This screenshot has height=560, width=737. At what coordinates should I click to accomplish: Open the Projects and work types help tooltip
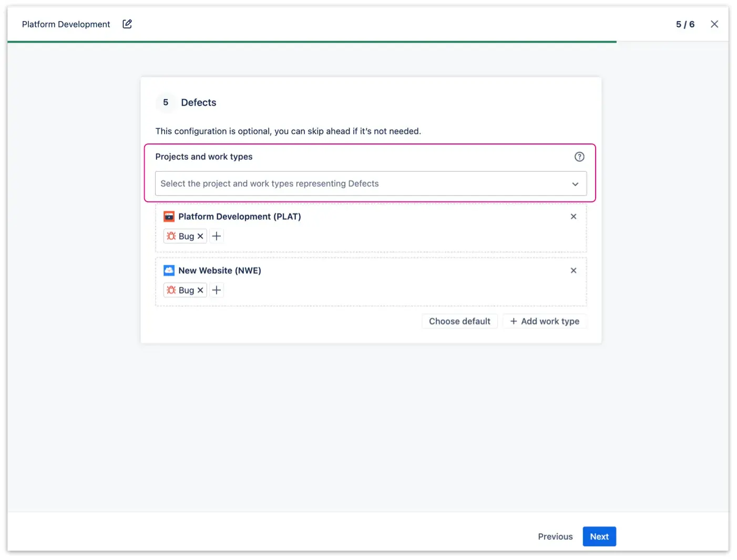point(579,156)
